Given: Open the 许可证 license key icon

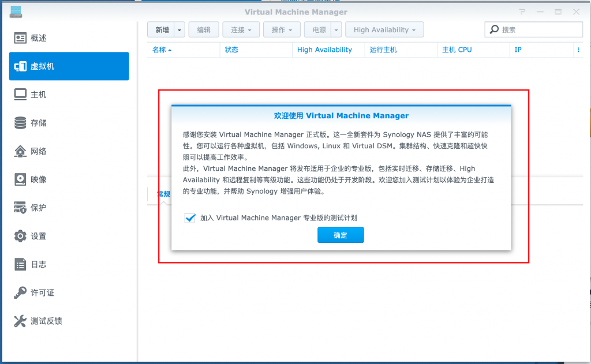Looking at the screenshot, I should [x=20, y=292].
